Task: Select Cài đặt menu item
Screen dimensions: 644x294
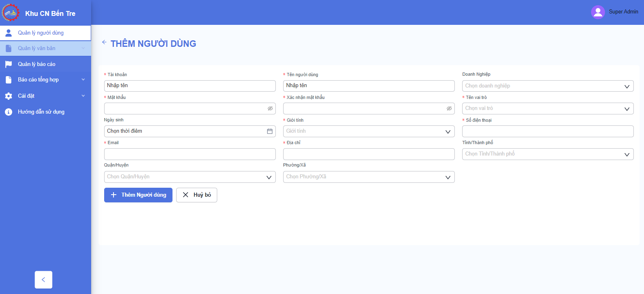Action: pyautogui.click(x=46, y=96)
